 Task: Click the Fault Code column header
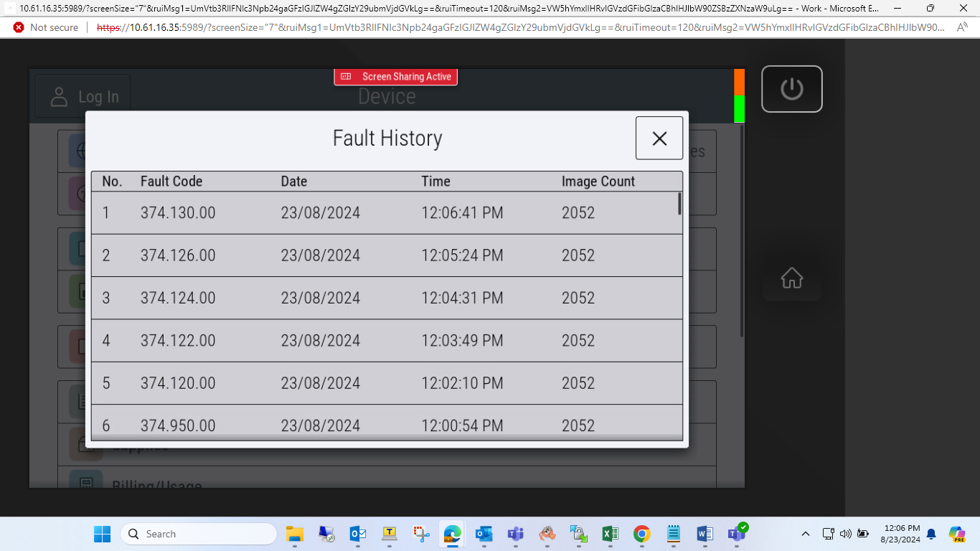click(x=171, y=182)
